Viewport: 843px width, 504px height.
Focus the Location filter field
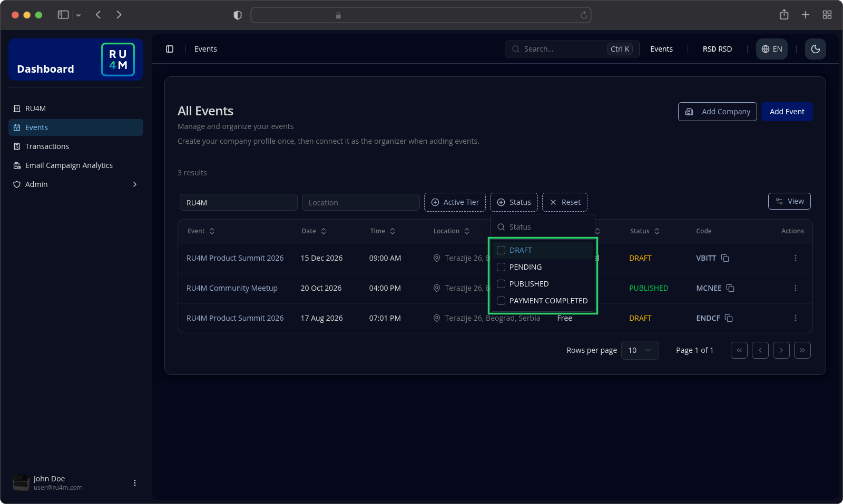click(361, 202)
